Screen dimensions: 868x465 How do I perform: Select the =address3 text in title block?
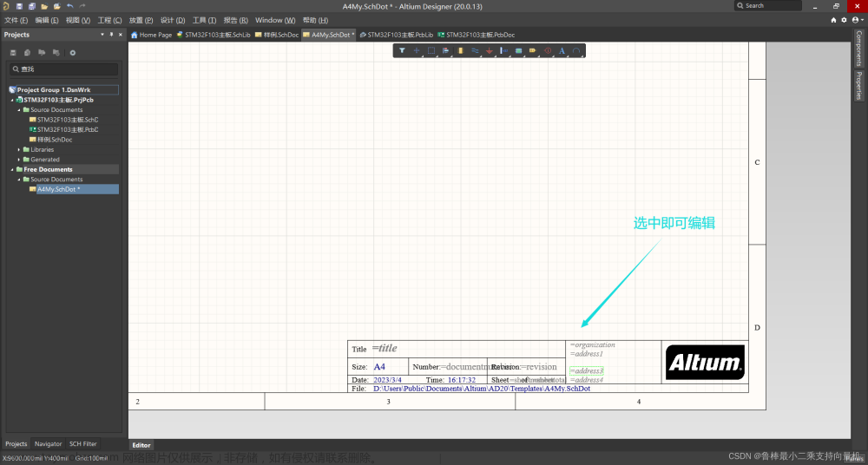point(586,371)
